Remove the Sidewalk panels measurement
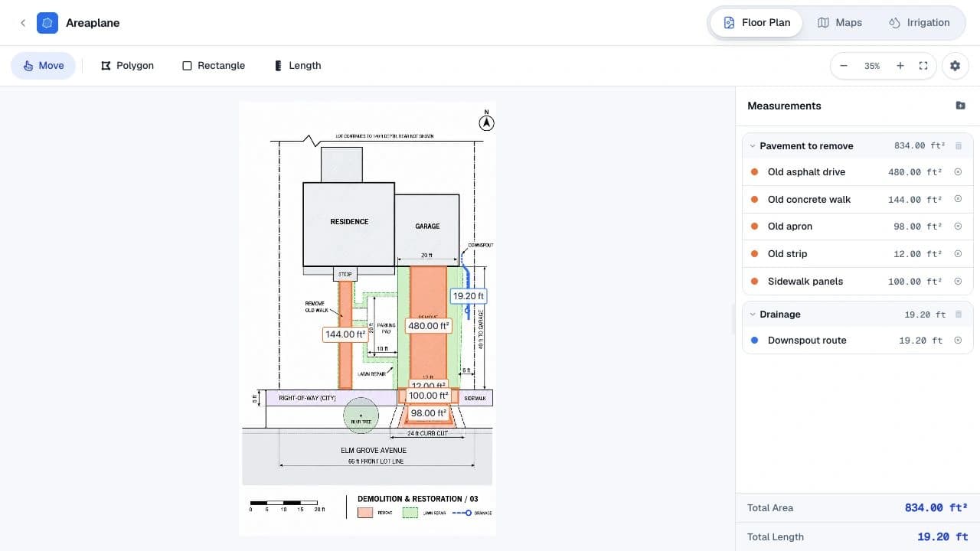This screenshot has height=551, width=980. [958, 282]
